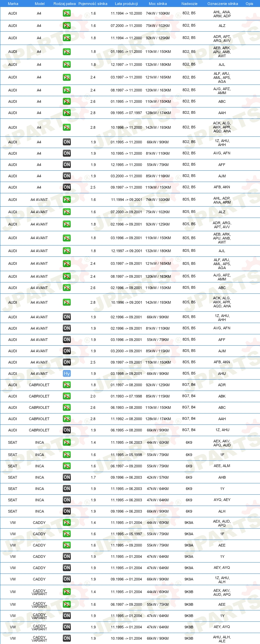Select the Nadwozie column header
This screenshot has width=260, height=644.
pyautogui.click(x=190, y=4)
